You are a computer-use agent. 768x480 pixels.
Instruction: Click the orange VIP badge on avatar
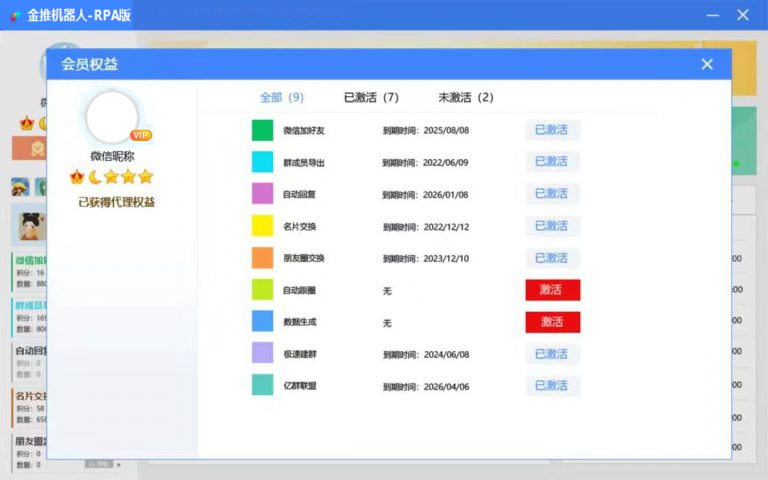(x=141, y=135)
